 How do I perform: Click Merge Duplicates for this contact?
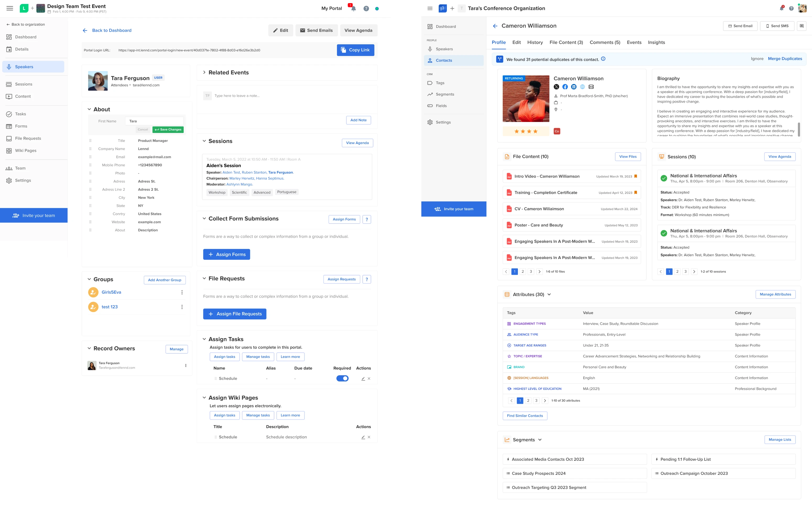tap(785, 59)
